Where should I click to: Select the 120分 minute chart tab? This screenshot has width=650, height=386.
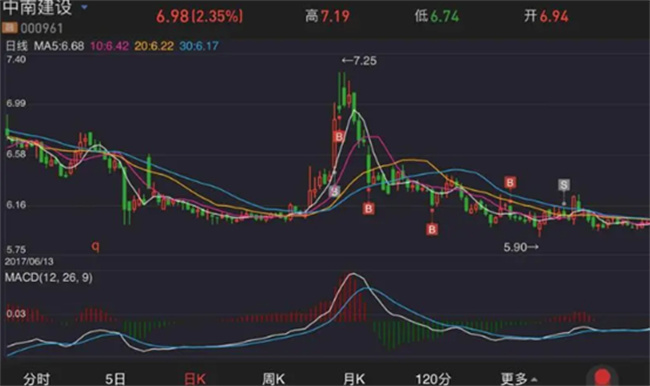pyautogui.click(x=433, y=379)
